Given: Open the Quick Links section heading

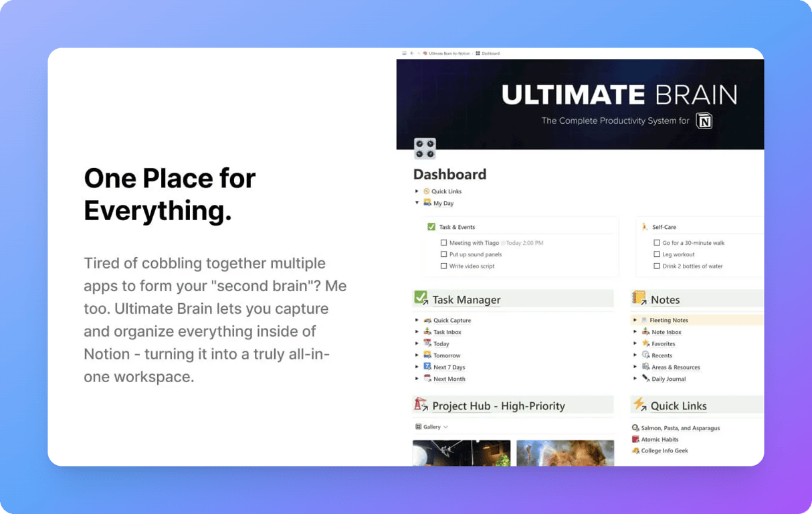Looking at the screenshot, I should (678, 406).
